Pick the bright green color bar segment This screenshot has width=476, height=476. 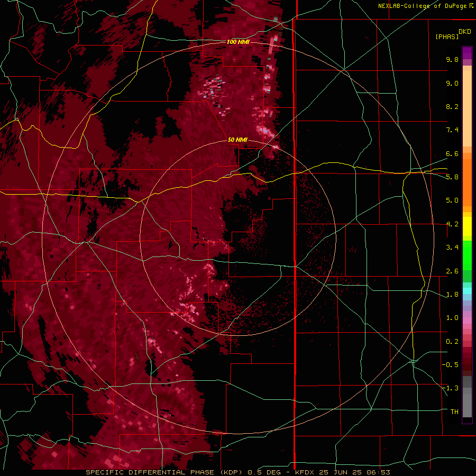pyautogui.click(x=467, y=255)
